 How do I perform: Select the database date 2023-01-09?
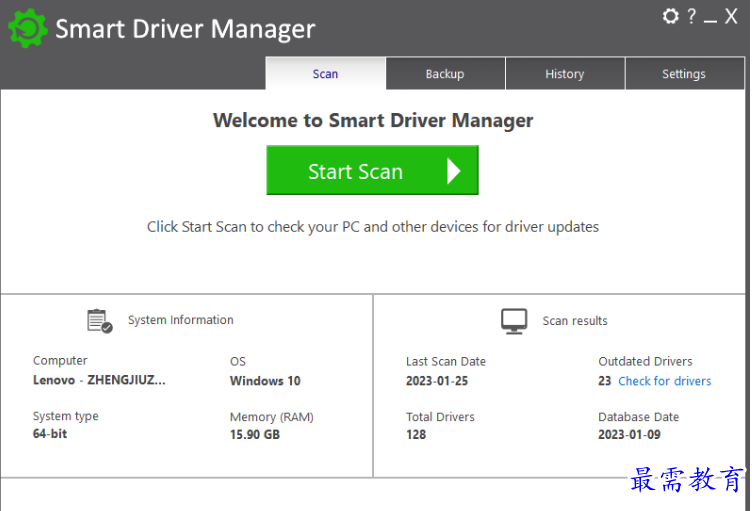tap(629, 435)
